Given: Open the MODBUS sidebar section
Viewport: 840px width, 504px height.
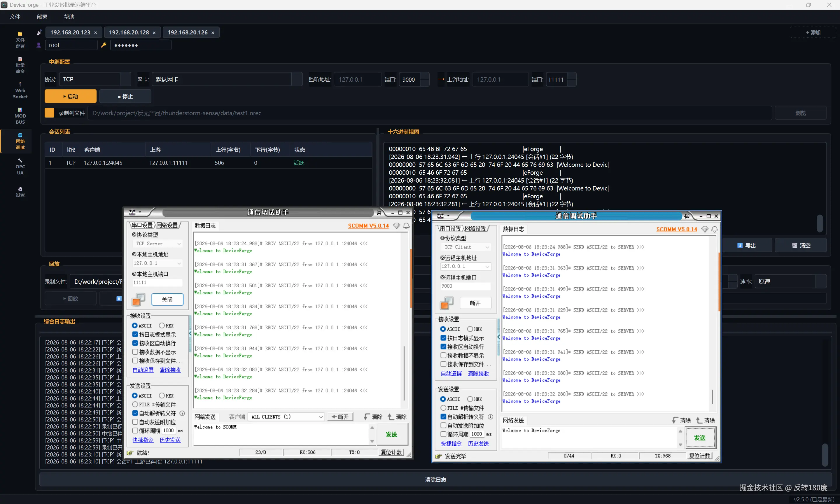Looking at the screenshot, I should point(20,116).
